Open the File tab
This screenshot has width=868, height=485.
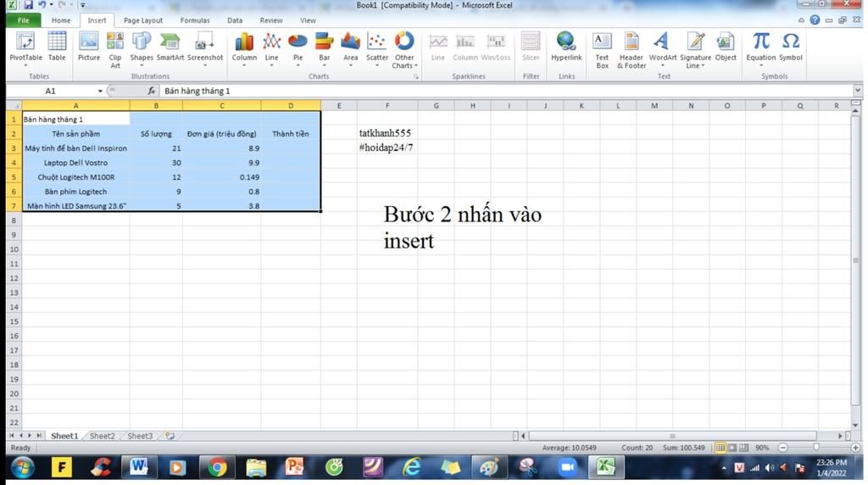23,20
